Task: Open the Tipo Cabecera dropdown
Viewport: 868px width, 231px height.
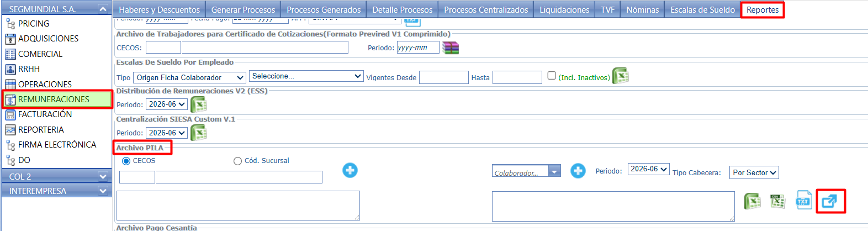Action: [754, 172]
